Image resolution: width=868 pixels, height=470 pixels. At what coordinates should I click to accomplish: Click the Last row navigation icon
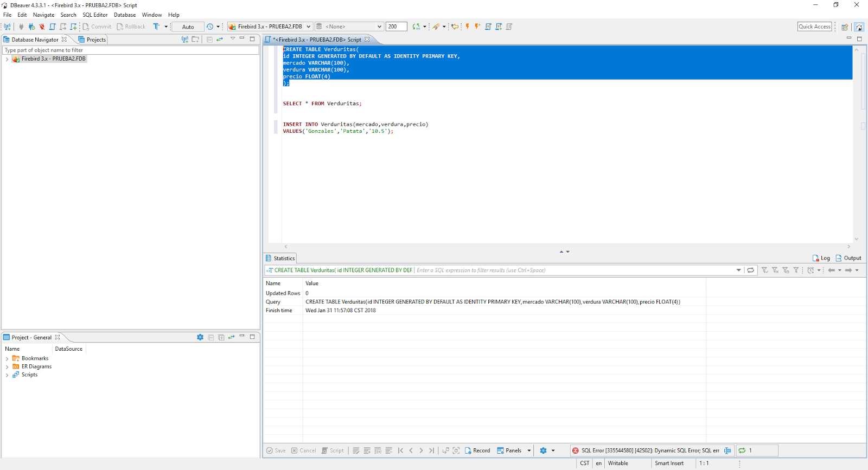click(x=431, y=450)
